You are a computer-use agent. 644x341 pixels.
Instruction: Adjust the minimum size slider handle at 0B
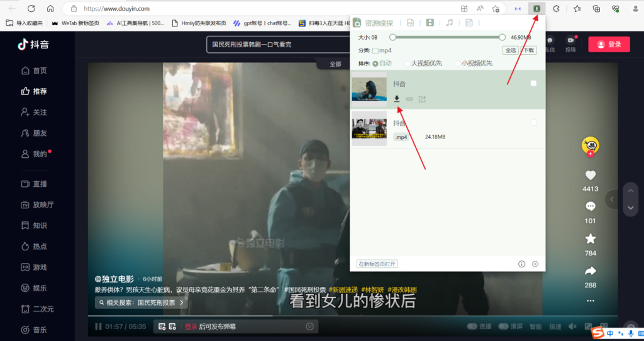[392, 37]
